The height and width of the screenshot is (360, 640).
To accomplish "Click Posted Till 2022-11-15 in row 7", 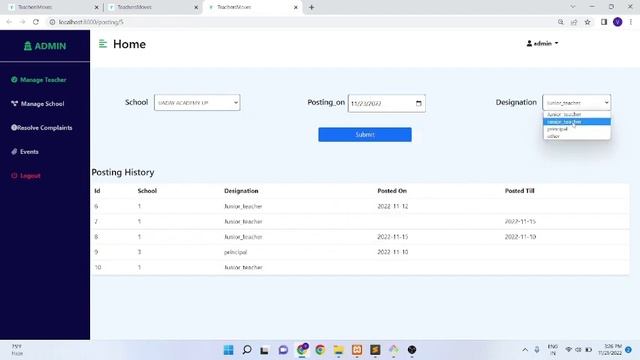I will pyautogui.click(x=520, y=222).
